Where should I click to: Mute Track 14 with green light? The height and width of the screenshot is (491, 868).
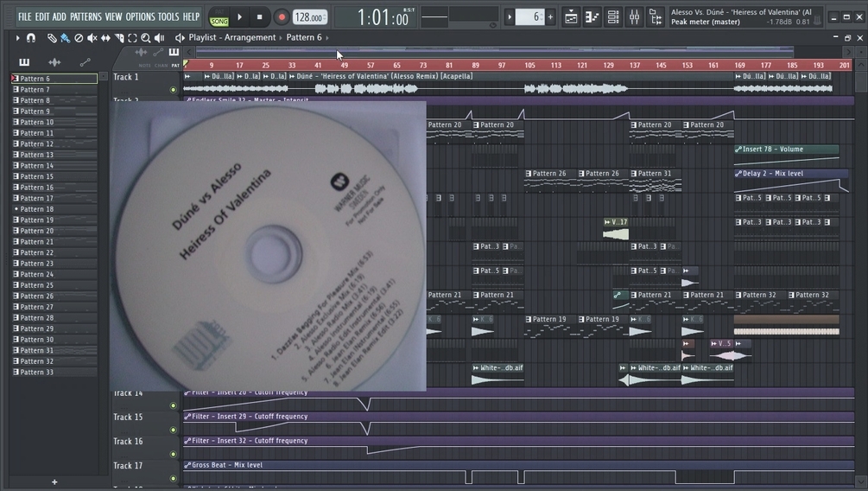[174, 405]
